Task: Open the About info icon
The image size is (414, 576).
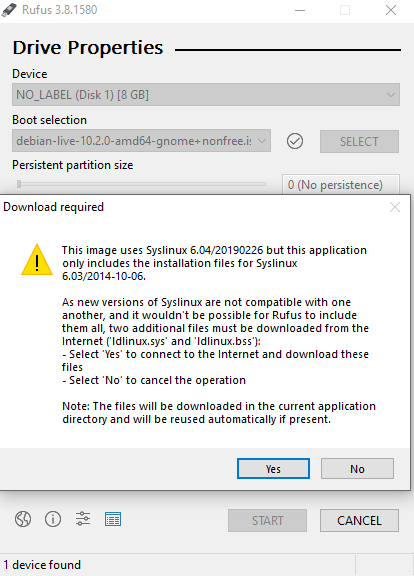Action: pos(53,519)
